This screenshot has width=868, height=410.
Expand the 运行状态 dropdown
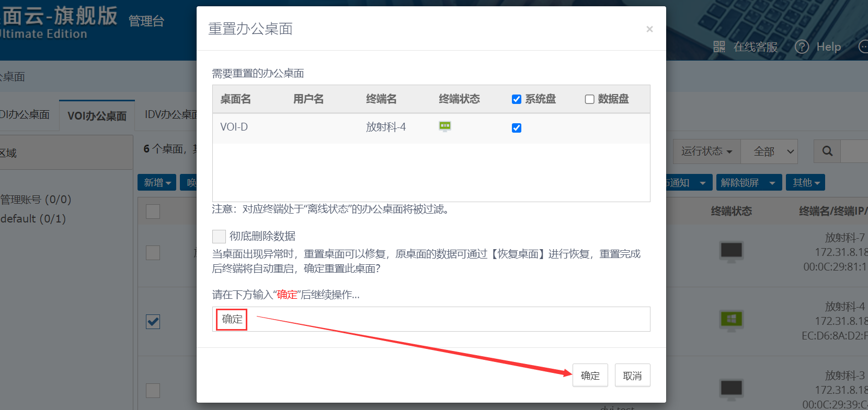click(x=706, y=151)
